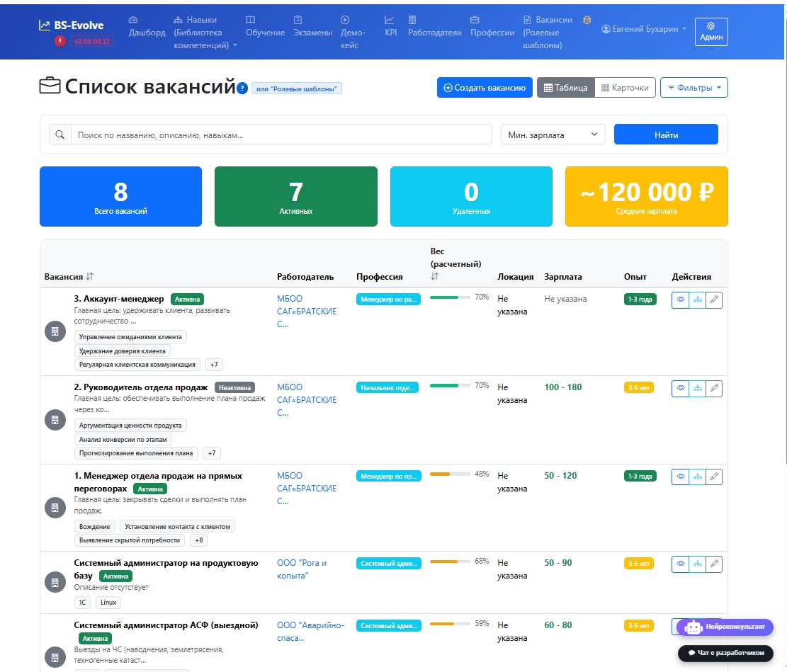
Task: Click the building icon beside Менеджер отдела продаж
Action: (55, 508)
